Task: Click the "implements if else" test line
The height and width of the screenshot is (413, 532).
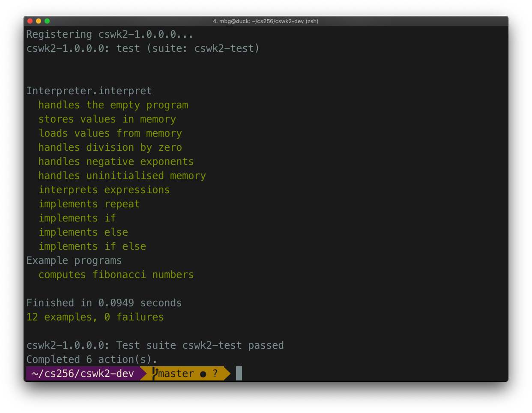Action: 92,246
